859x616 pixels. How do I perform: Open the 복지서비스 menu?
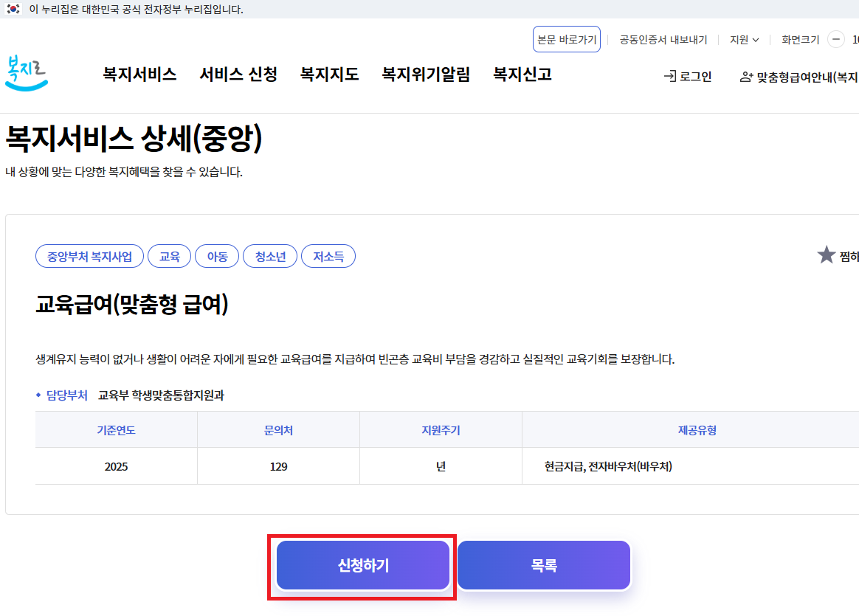tap(139, 75)
